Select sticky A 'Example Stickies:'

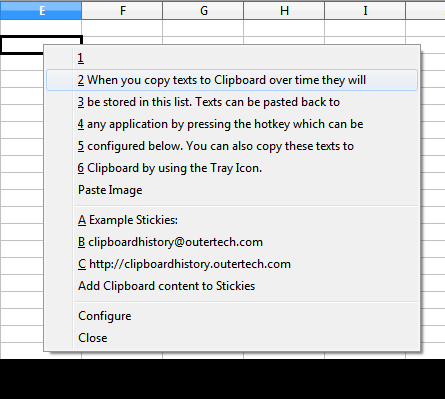232,220
